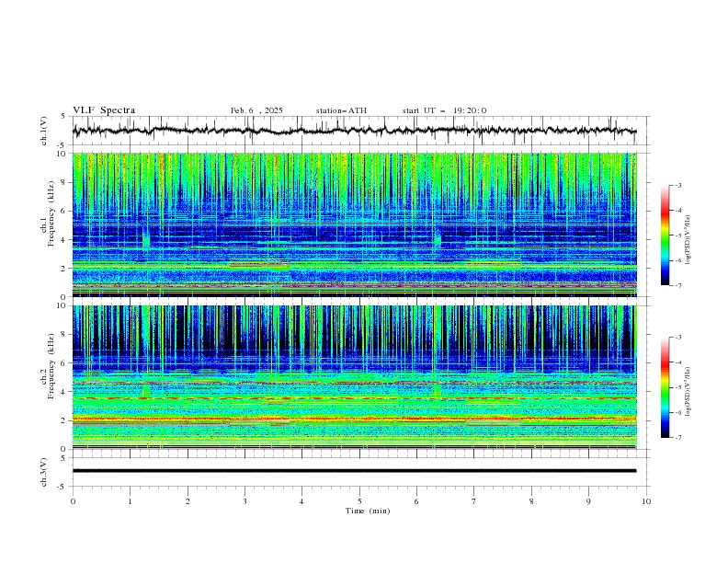The width and height of the screenshot is (728, 563).
Task: Click the "9" minute time axis tick label
Action: pos(588,501)
